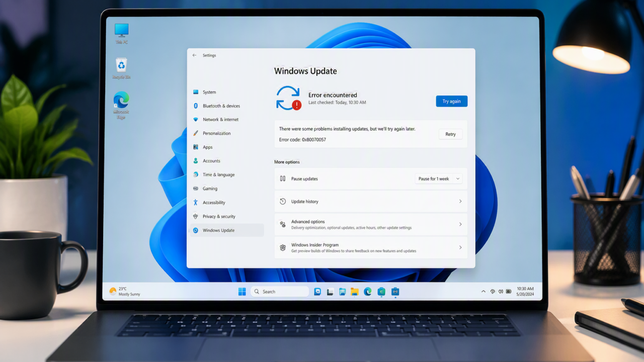Open the clock showing 10:30 AM
Screen dimensions: 644x362
pyautogui.click(x=525, y=292)
